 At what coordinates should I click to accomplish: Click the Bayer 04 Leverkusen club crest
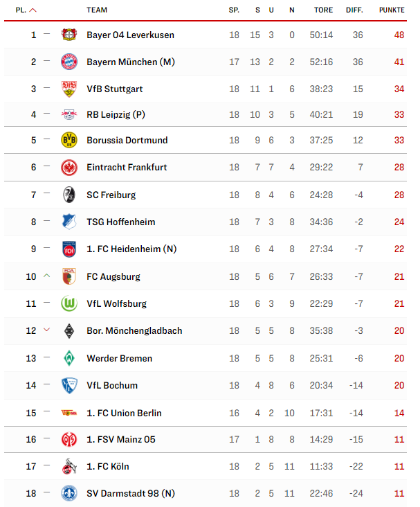[69, 35]
